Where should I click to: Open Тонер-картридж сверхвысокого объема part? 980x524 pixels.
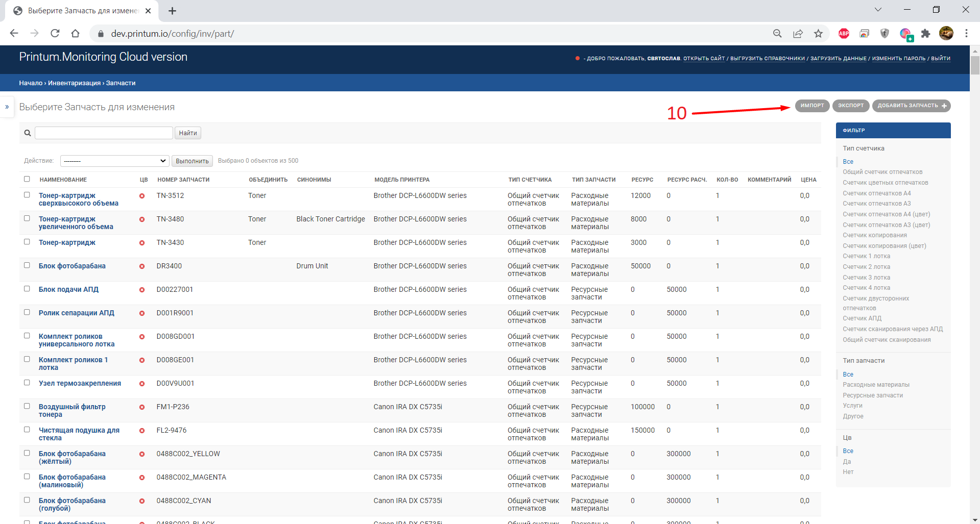tap(79, 199)
